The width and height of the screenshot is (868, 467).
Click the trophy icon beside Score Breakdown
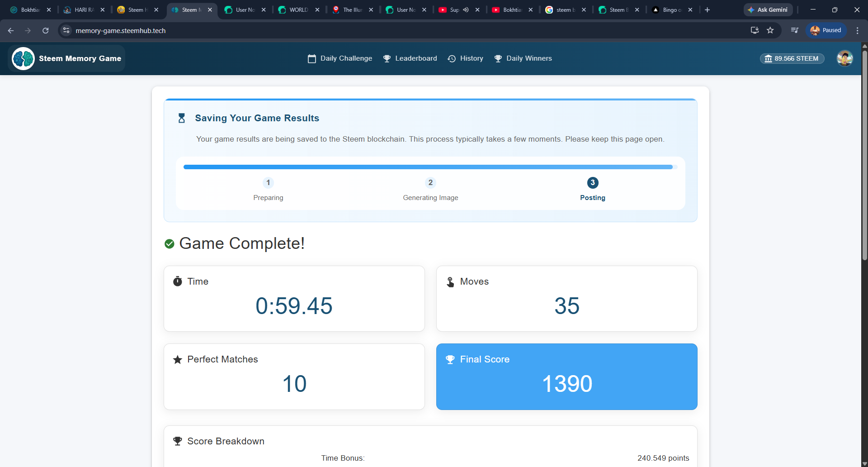click(178, 441)
